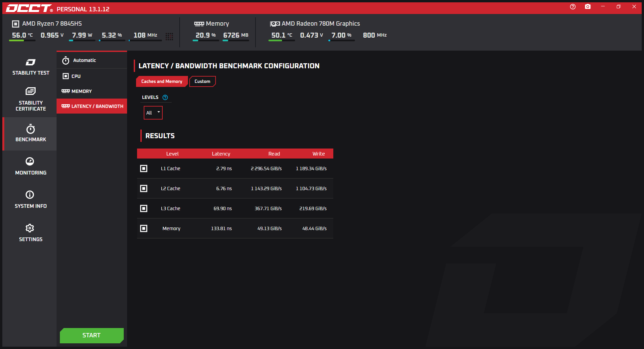
Task: Select the Latency / Bandwidth benchmark
Action: point(92,106)
